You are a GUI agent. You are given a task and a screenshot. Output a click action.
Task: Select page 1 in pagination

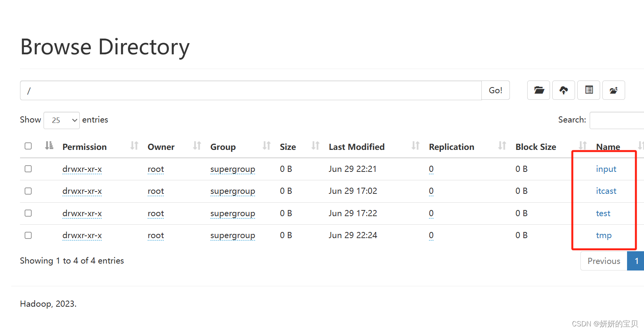(x=636, y=261)
